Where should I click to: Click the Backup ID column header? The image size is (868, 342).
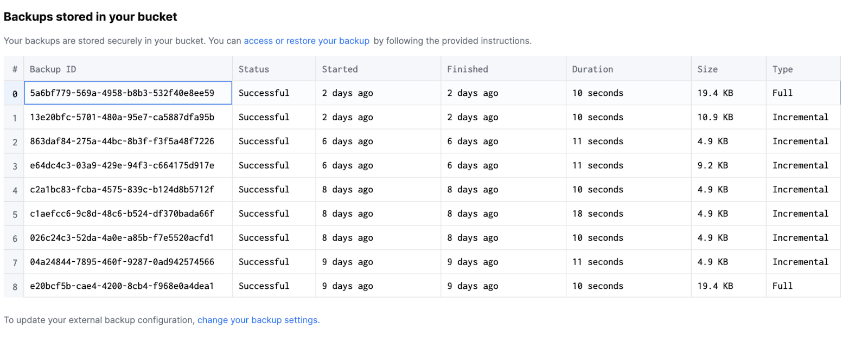(53, 69)
